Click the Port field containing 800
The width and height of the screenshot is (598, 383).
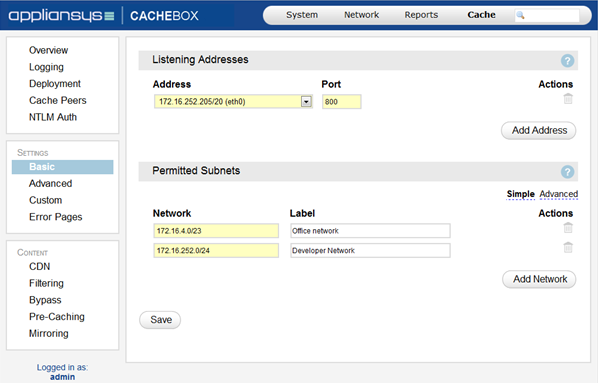click(342, 102)
